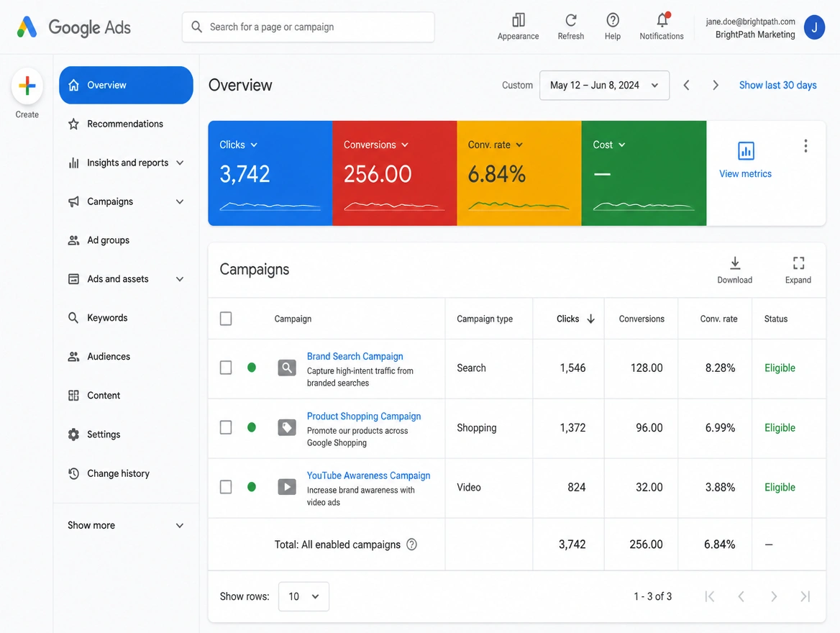Jump to last page of results
The width and height of the screenshot is (840, 633).
(x=805, y=596)
